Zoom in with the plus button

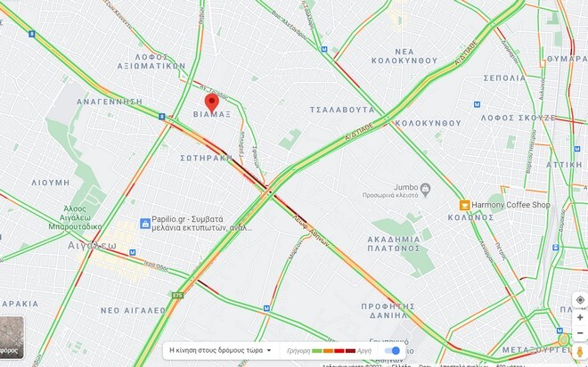tap(580, 318)
